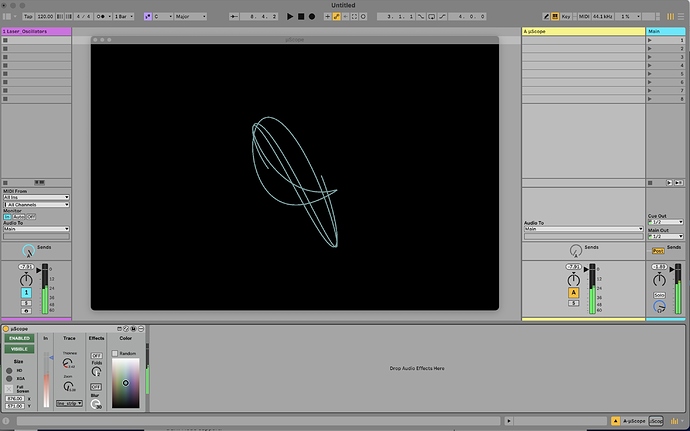The height and width of the screenshot is (431, 690).
Task: Set Monitor to In
Action: click(7, 217)
